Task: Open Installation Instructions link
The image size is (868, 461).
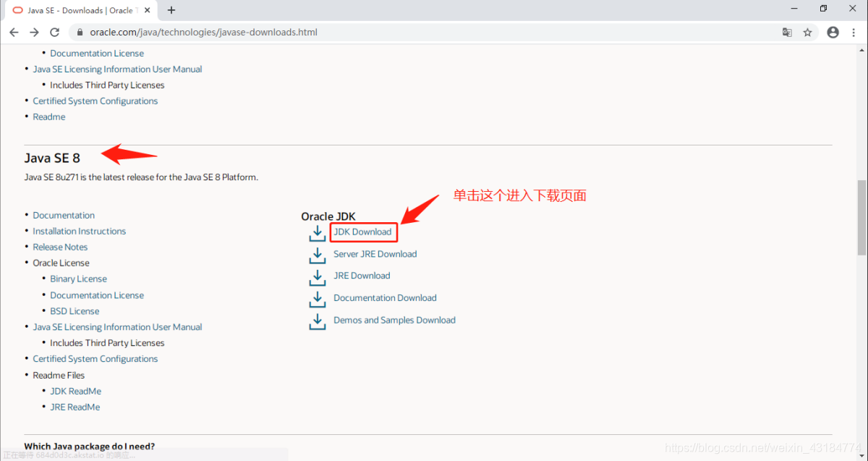Action: [x=80, y=232]
